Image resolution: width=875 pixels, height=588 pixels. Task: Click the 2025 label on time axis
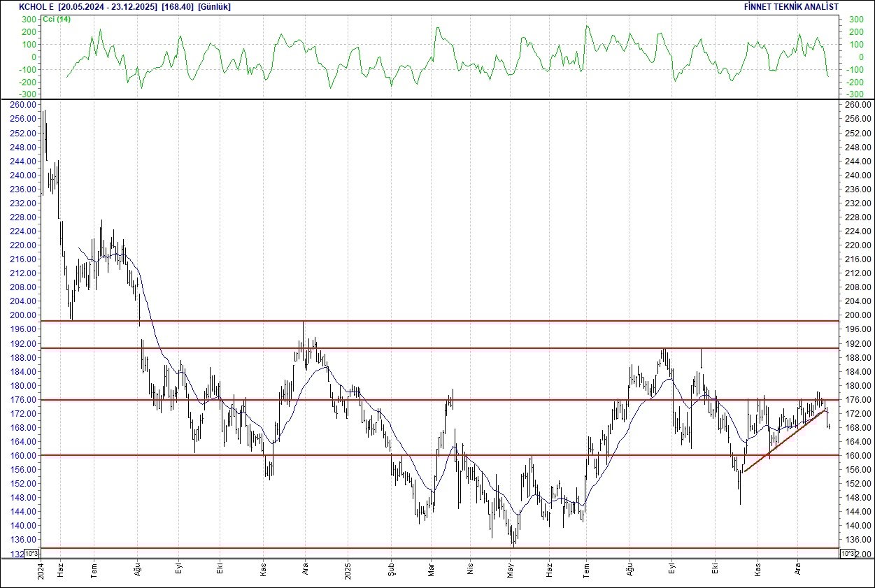(x=348, y=570)
